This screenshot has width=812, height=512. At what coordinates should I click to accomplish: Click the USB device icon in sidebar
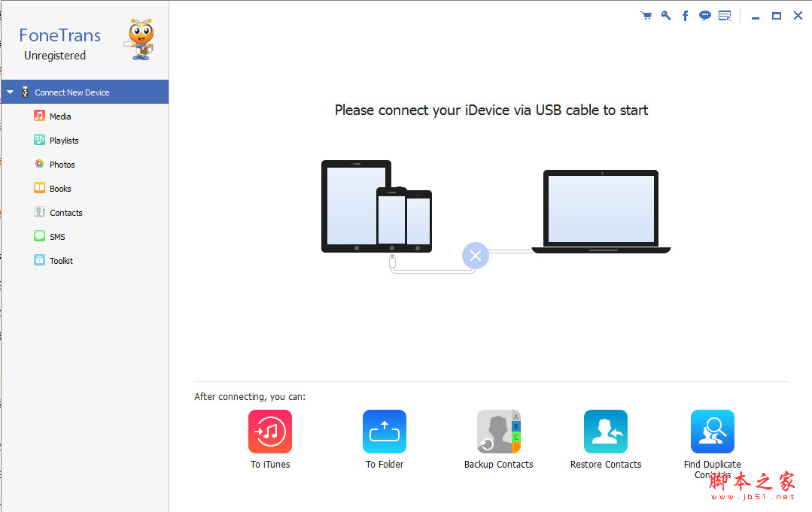pyautogui.click(x=25, y=92)
